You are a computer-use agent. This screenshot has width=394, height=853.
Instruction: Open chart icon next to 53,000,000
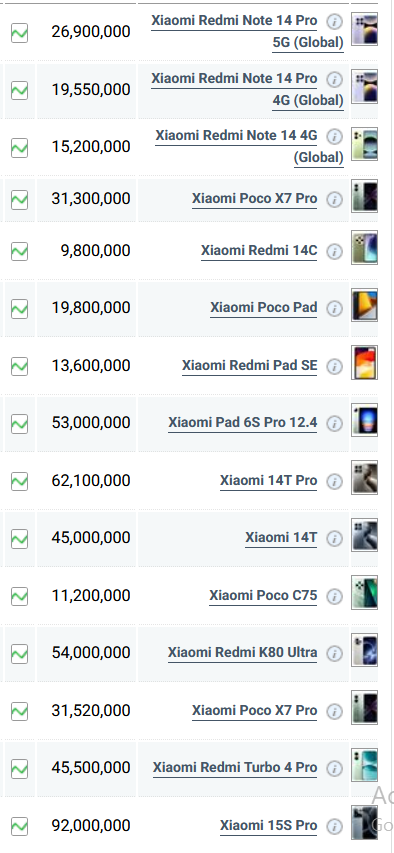click(x=20, y=424)
